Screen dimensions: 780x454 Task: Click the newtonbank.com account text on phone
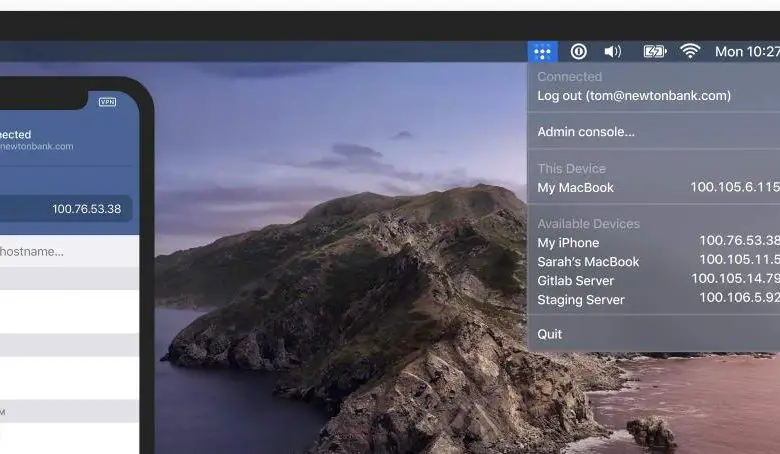(37, 146)
